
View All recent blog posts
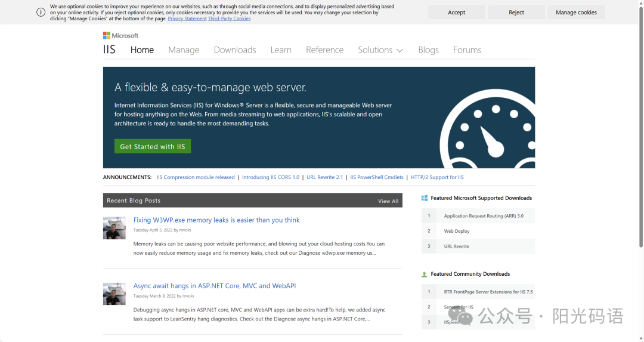coord(388,201)
